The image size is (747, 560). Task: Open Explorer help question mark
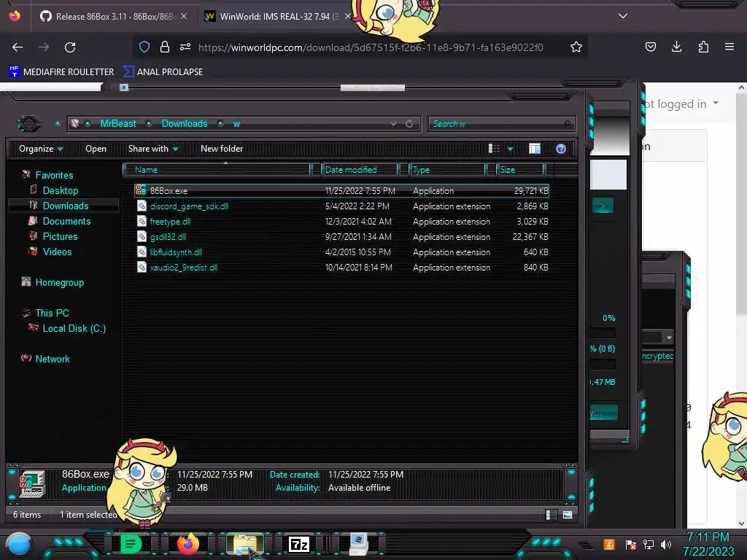click(x=561, y=149)
